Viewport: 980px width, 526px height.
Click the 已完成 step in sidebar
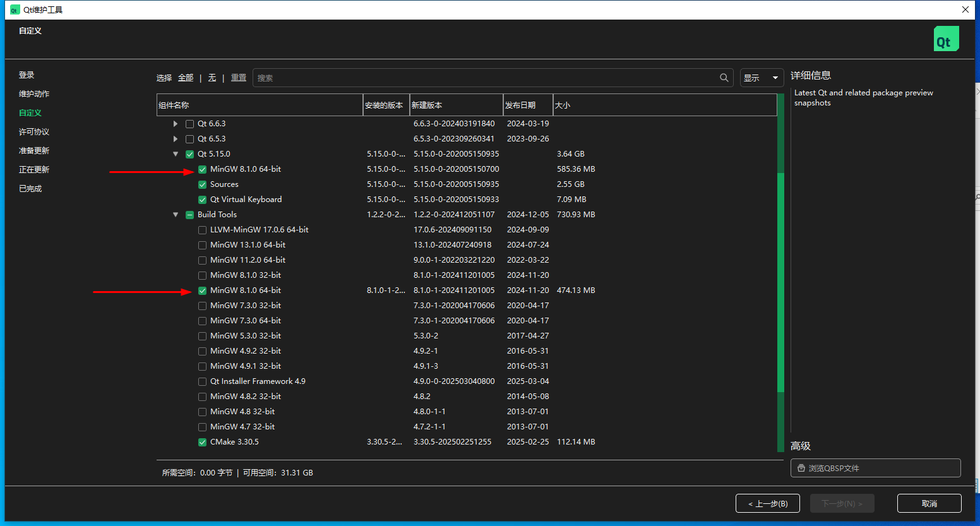pyautogui.click(x=30, y=188)
